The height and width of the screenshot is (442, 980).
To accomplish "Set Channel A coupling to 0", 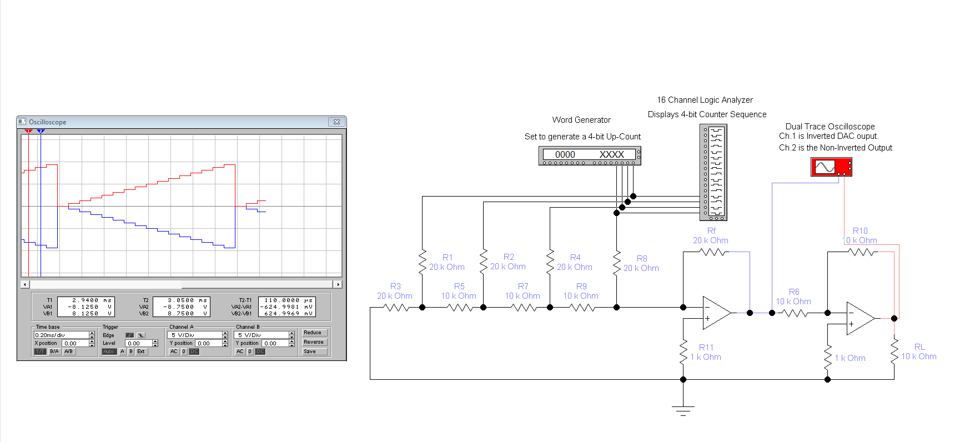I will (184, 351).
